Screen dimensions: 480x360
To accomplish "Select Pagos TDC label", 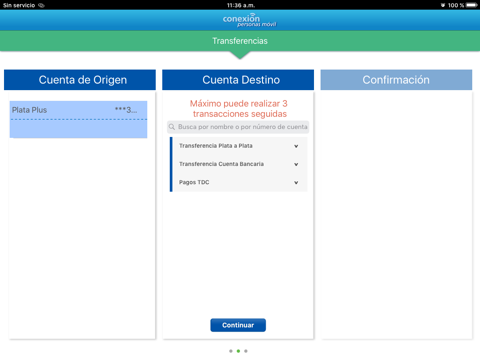I will click(x=194, y=182).
